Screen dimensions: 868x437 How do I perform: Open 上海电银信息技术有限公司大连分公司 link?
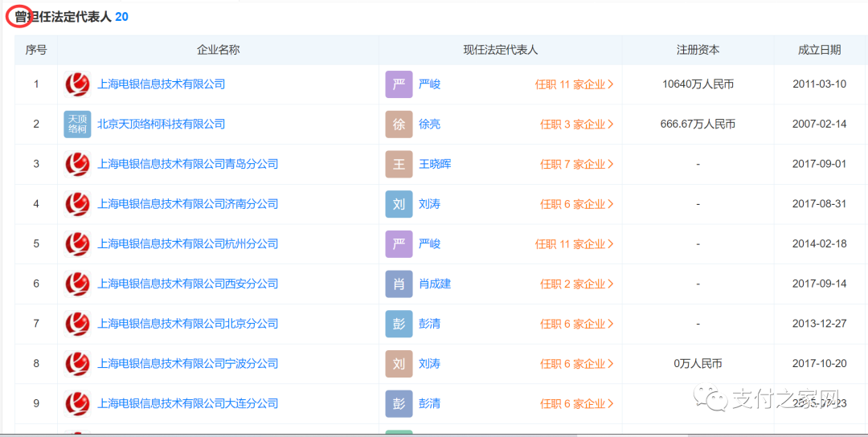pyautogui.click(x=187, y=403)
